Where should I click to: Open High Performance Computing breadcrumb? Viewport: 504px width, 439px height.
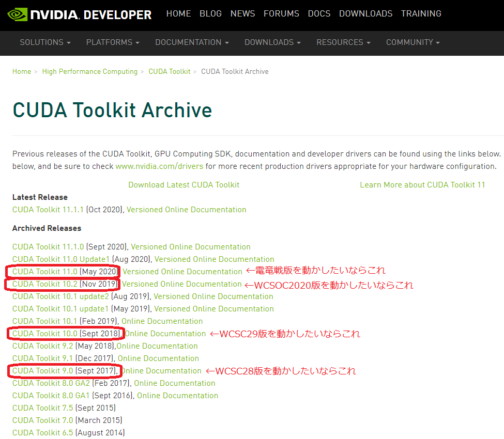pos(89,72)
